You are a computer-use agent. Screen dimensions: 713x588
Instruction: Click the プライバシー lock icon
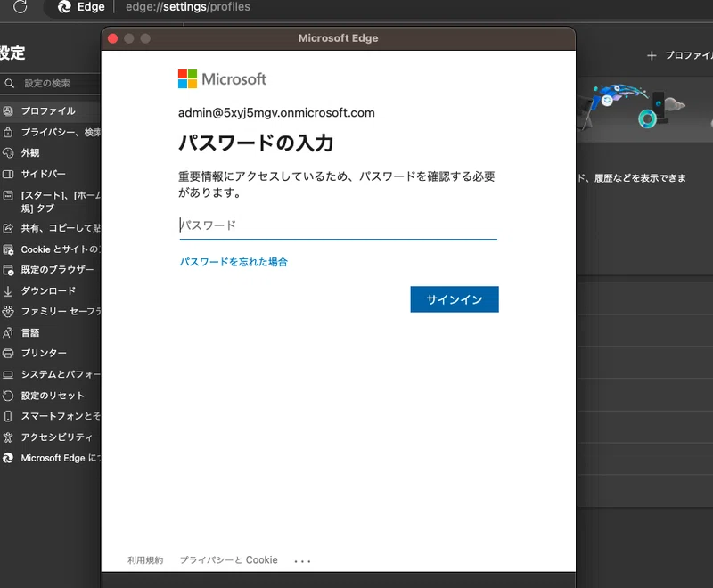tap(8, 132)
